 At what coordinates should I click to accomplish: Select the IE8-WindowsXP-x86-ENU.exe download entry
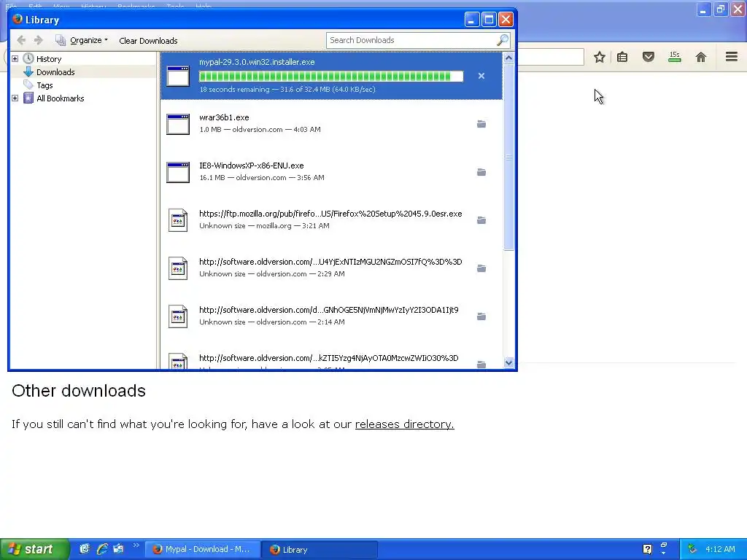[x=332, y=172]
